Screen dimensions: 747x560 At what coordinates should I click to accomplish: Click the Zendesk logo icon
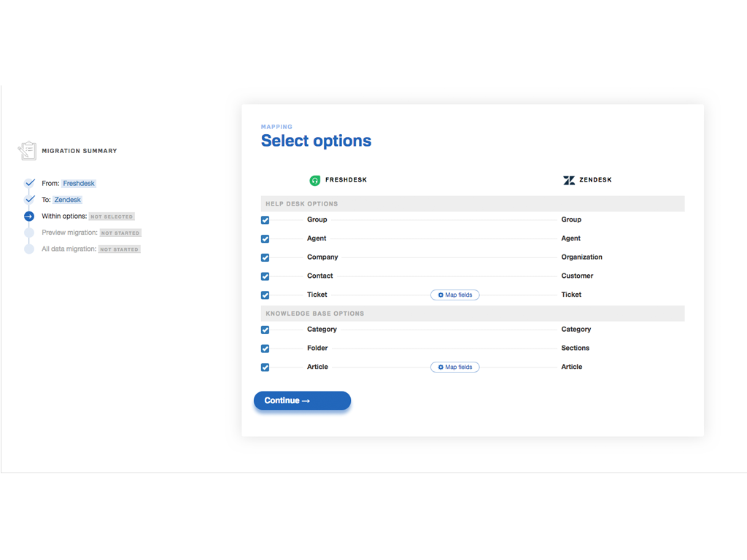coord(569,180)
